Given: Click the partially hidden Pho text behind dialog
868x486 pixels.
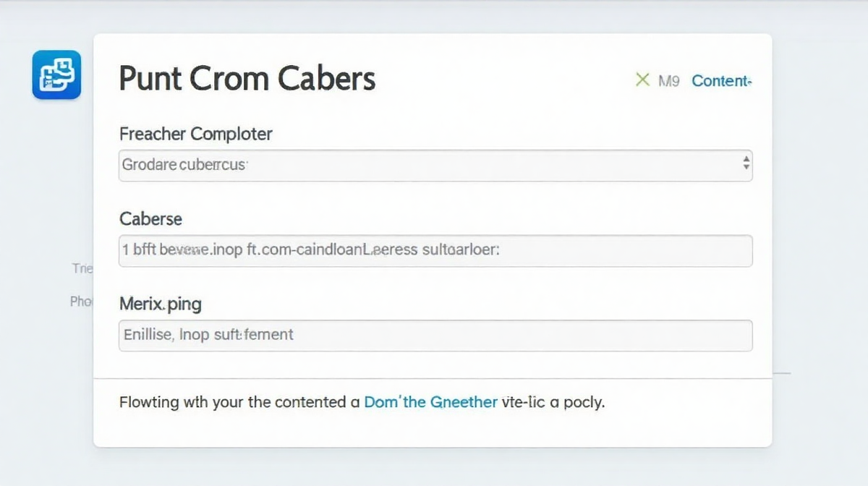Looking at the screenshot, I should [81, 301].
